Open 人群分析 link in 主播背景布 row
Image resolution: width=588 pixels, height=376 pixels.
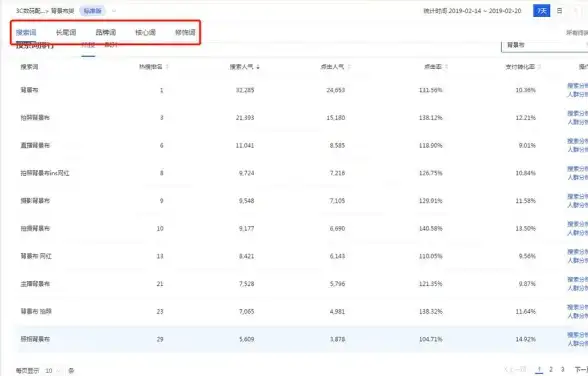click(578, 288)
